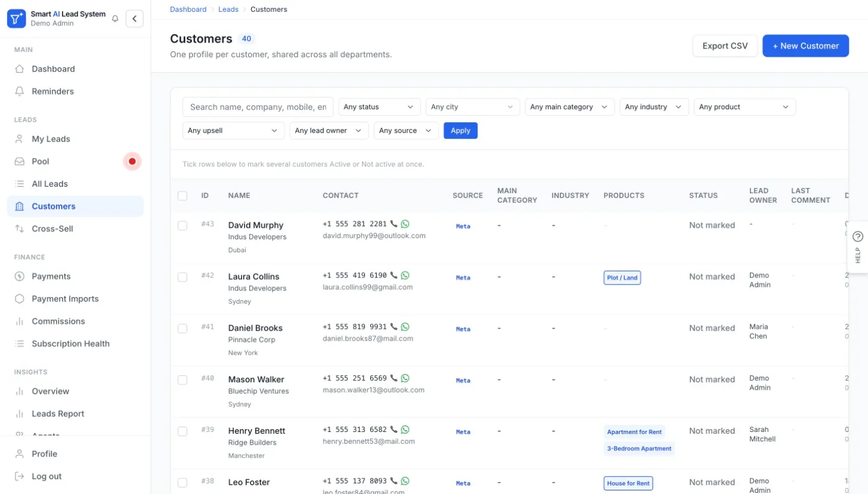Screen dimensions: 868x494
Task: Click phone icon for Leo Foster
Action: coord(393,481)
